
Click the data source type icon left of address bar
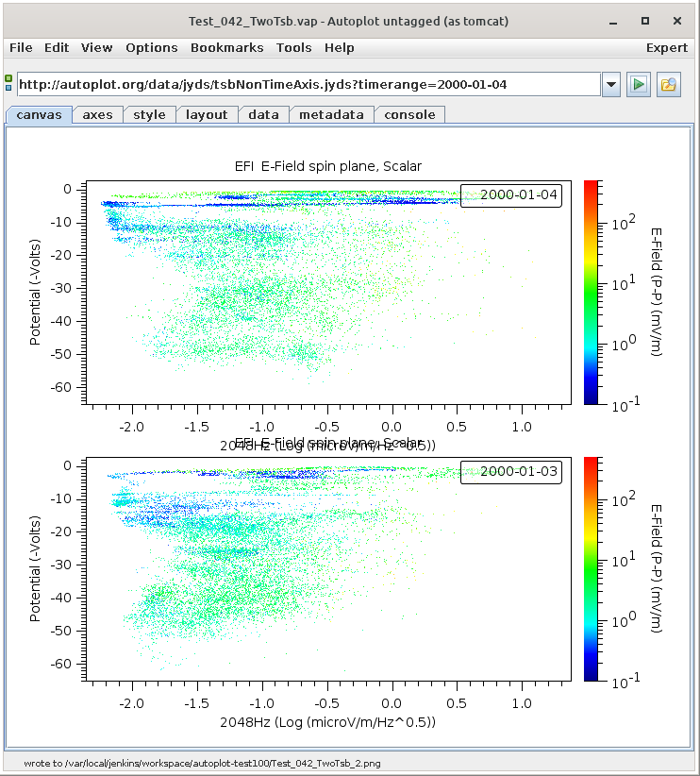click(8, 84)
